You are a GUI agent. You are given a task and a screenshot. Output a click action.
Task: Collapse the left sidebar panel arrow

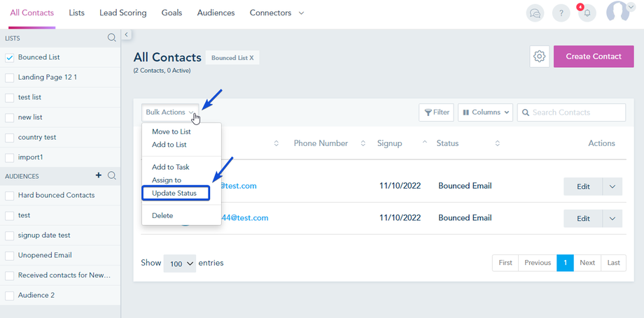(x=126, y=34)
